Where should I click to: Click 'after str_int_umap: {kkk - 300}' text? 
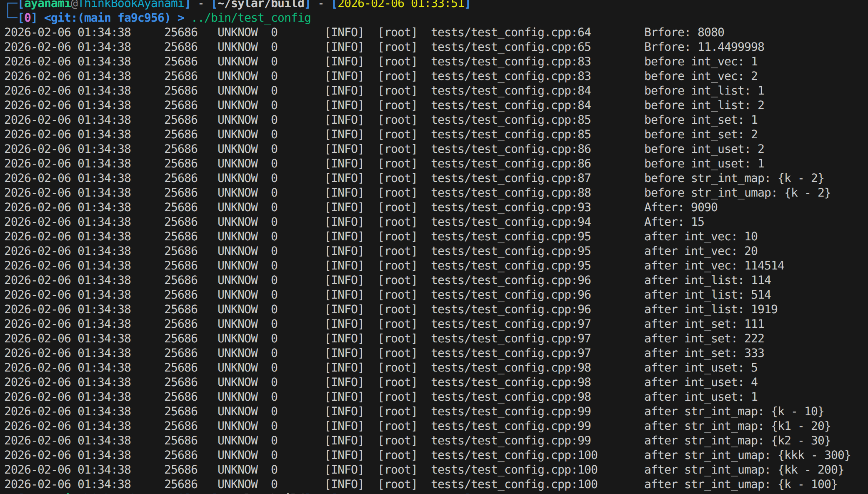pos(747,455)
